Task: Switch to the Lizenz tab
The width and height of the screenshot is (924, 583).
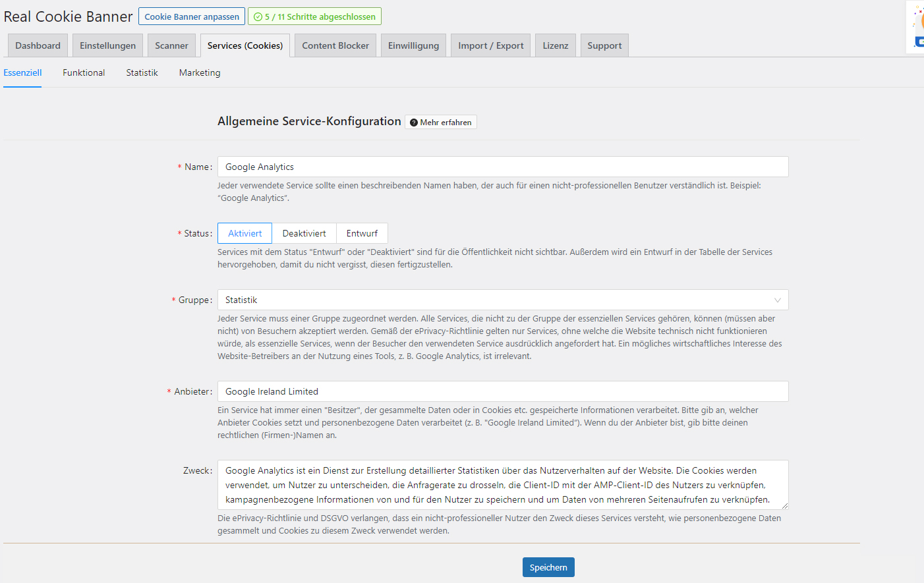Action: point(556,45)
